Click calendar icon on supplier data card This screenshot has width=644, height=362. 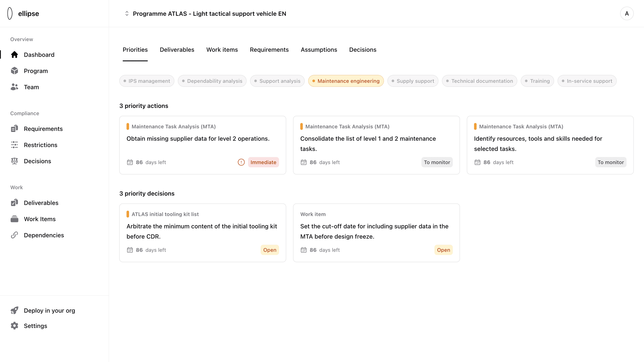point(130,162)
